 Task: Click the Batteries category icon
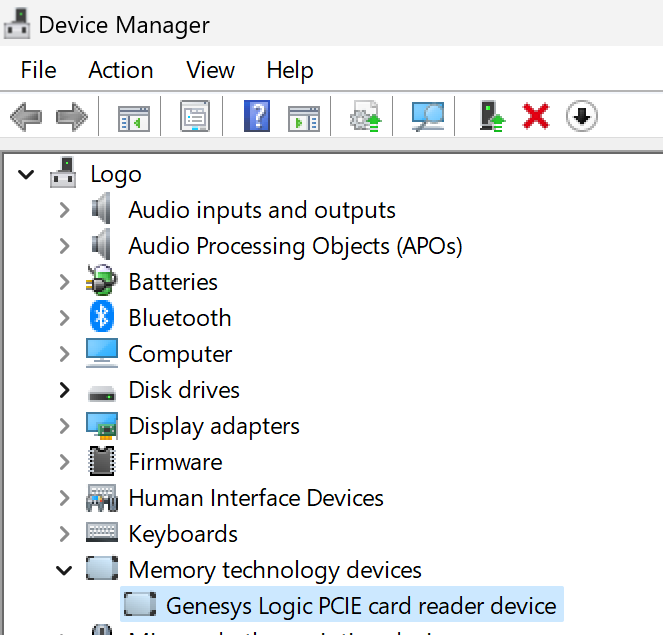pyautogui.click(x=101, y=280)
